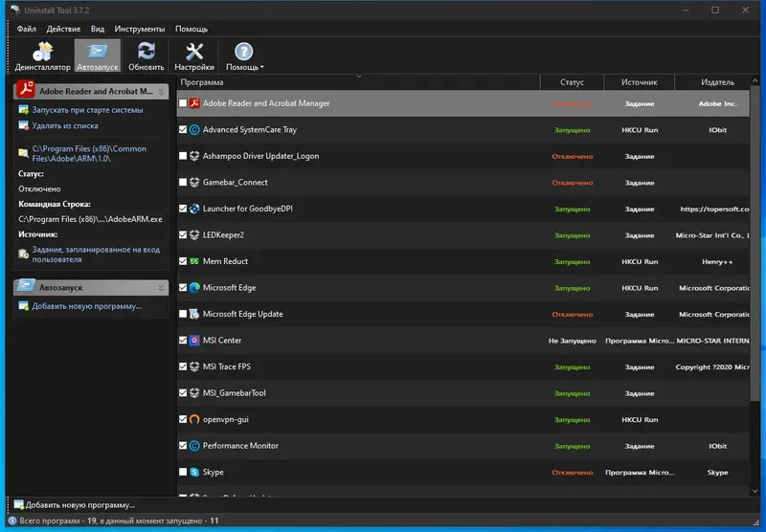The image size is (766, 532).
Task: Click the folder icon beside the Adobe ARM path
Action: click(x=23, y=153)
